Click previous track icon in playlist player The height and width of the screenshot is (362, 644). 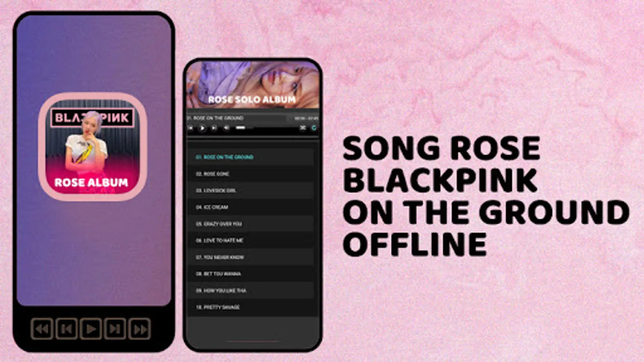point(191,128)
